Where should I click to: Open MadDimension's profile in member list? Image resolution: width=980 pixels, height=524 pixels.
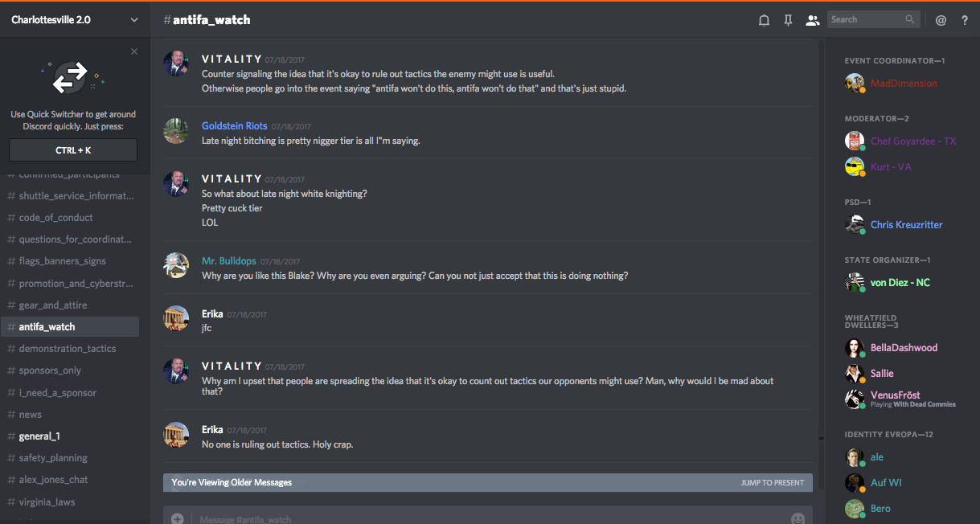coord(903,84)
